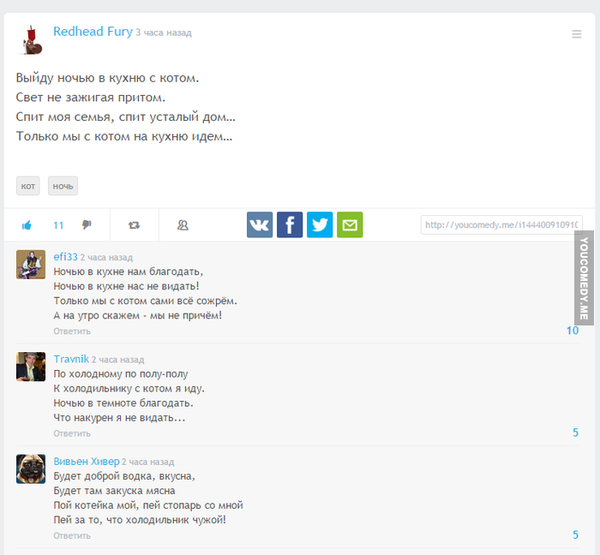
Task: Select the 'кот' tag
Action: (x=29, y=186)
